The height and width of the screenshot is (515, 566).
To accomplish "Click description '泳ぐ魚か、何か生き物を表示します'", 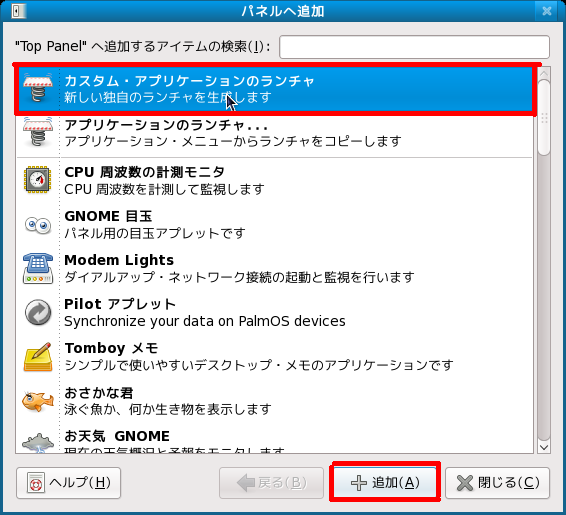I will [168, 409].
